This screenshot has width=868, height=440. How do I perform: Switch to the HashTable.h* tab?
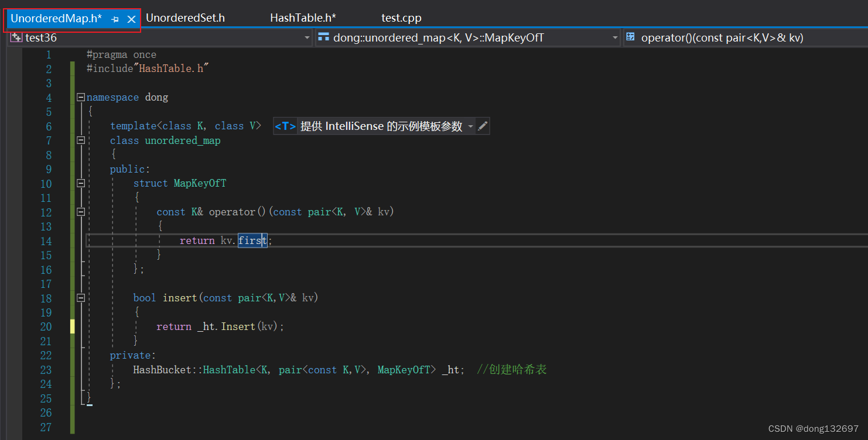[303, 18]
